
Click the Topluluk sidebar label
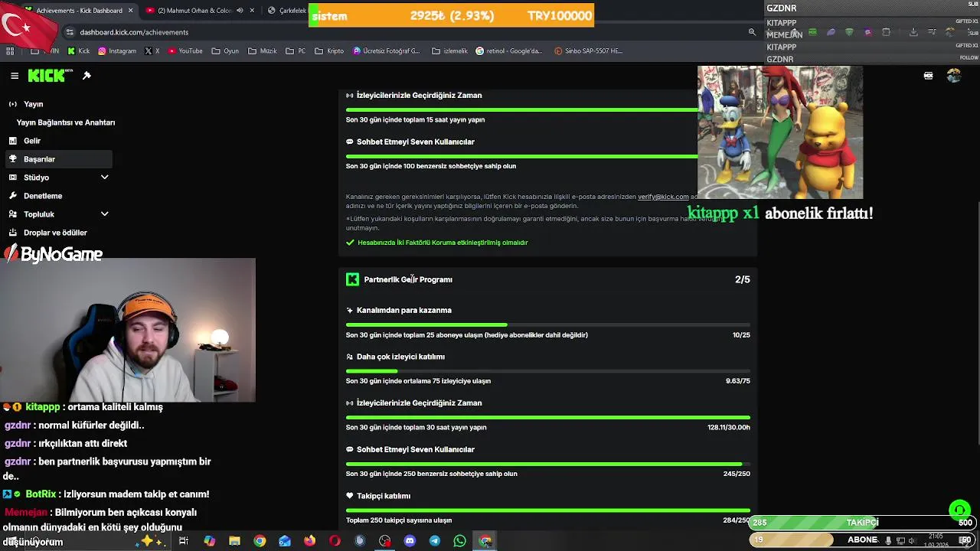[39, 214]
